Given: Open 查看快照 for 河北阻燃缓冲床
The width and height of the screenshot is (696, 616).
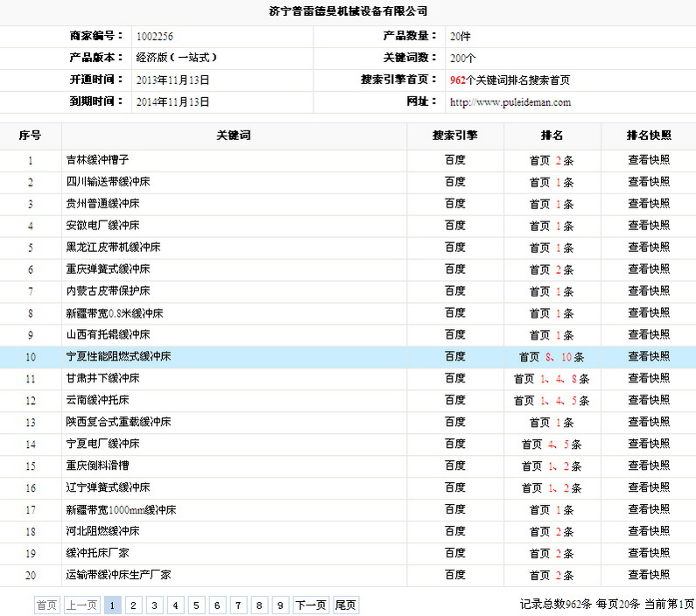Looking at the screenshot, I should click(649, 531).
